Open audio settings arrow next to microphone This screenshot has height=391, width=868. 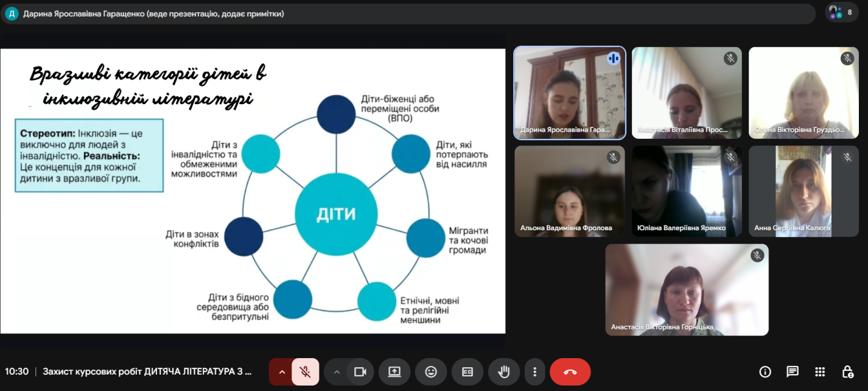281,372
